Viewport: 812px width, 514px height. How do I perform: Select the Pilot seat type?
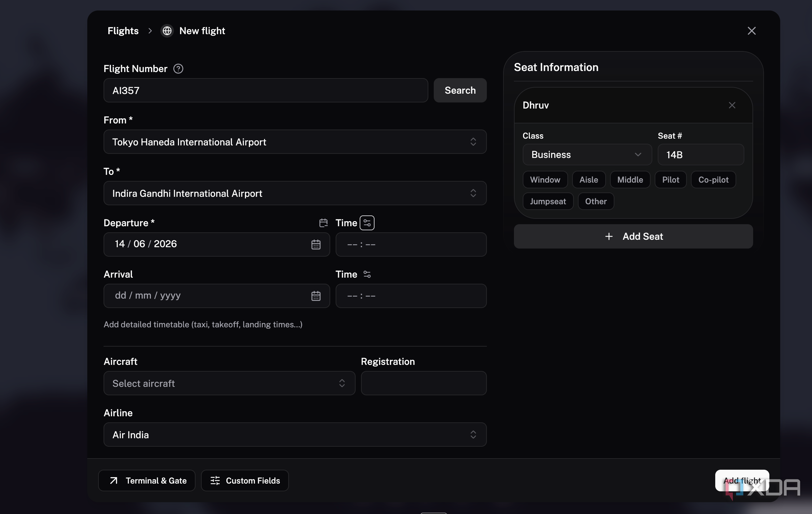[671, 180]
